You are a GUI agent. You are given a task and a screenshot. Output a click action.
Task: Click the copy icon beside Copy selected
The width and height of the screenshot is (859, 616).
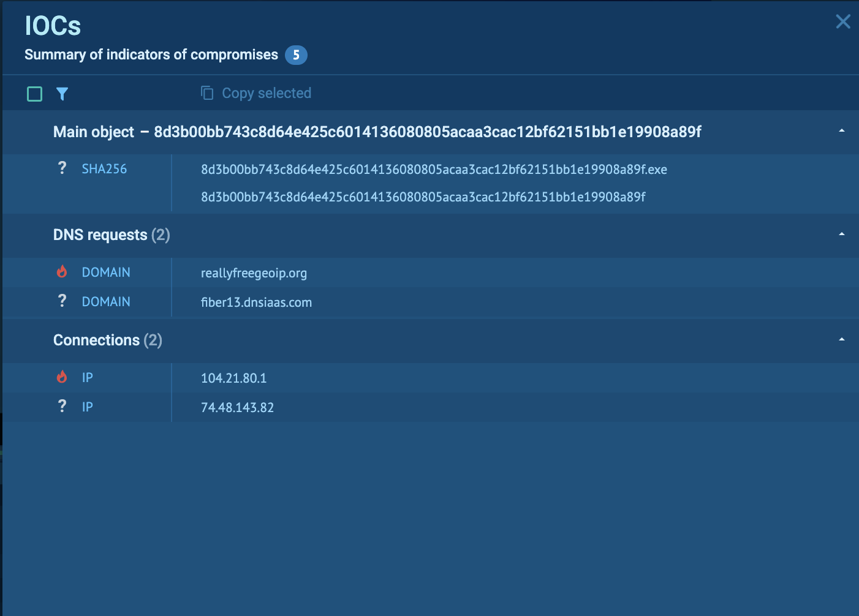[x=207, y=92]
